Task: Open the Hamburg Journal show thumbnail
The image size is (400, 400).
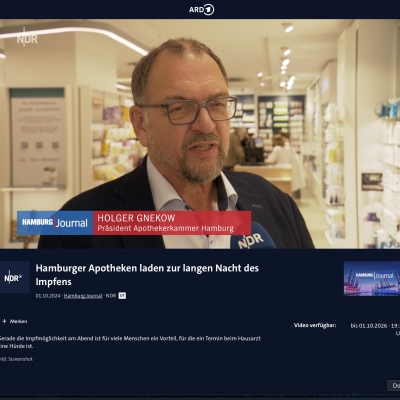Action: [x=372, y=278]
